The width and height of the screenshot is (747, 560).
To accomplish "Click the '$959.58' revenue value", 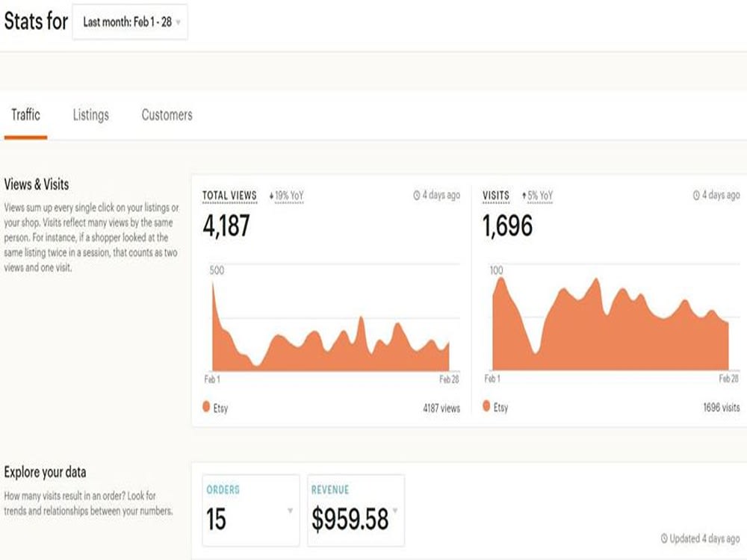I will [x=350, y=519].
